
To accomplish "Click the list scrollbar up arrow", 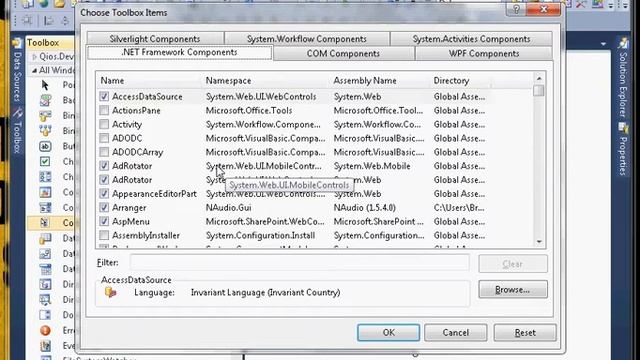I will 539,78.
